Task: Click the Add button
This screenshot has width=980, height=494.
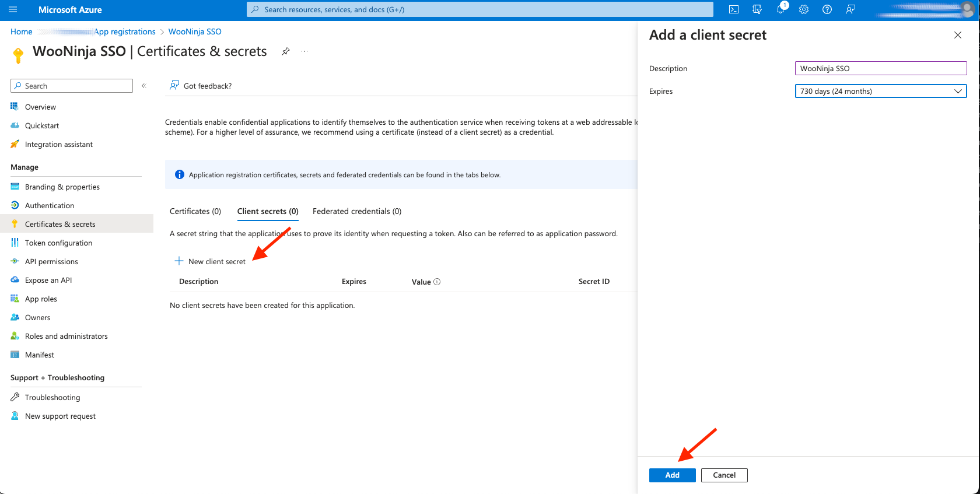Action: [x=672, y=475]
